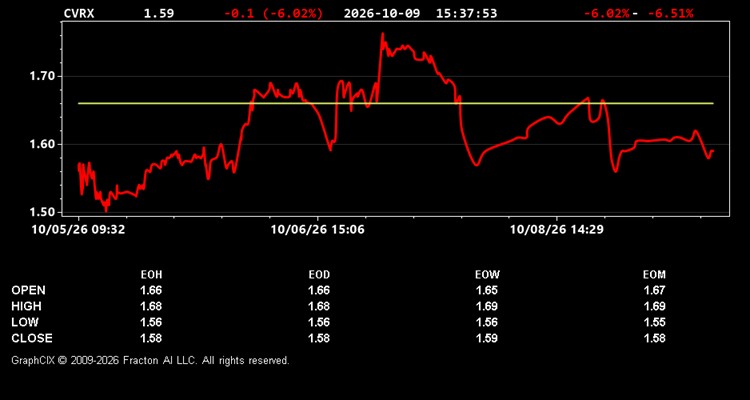Click the EOW close value 1.59
The width and height of the screenshot is (750, 400).
tap(487, 338)
